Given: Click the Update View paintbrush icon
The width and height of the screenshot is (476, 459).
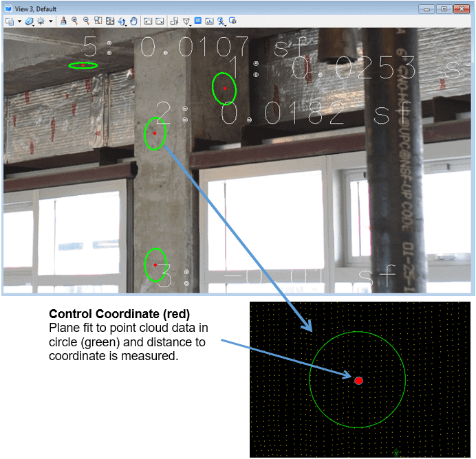Looking at the screenshot, I should coord(63,21).
